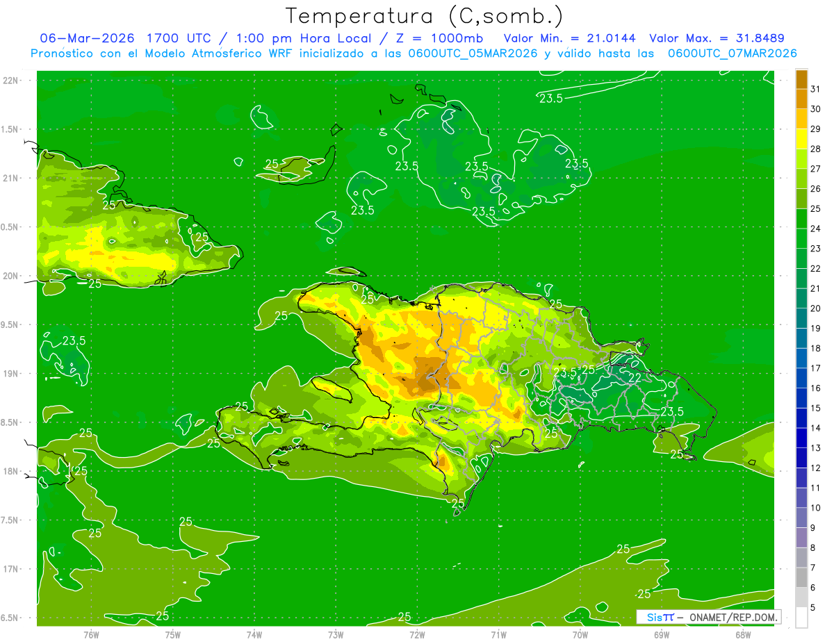Click the legend value '30'
Image resolution: width=834 pixels, height=644 pixels.
816,109
